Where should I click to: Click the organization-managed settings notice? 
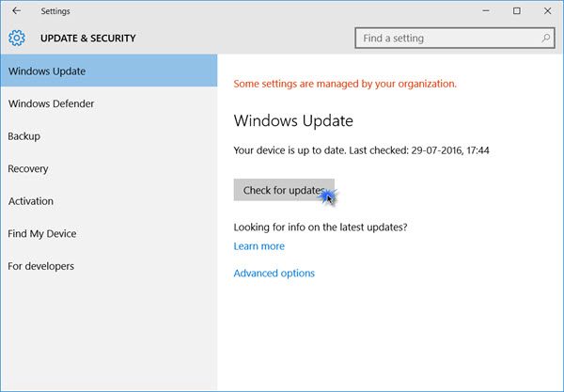point(345,84)
